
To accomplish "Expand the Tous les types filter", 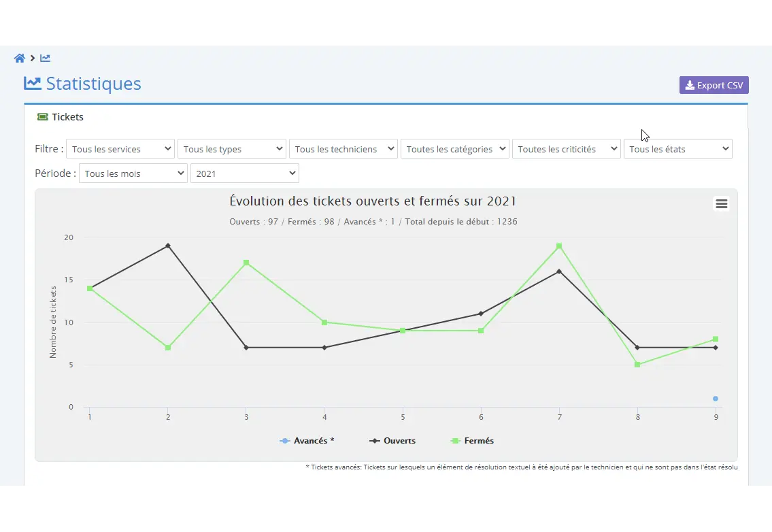I will (x=232, y=149).
